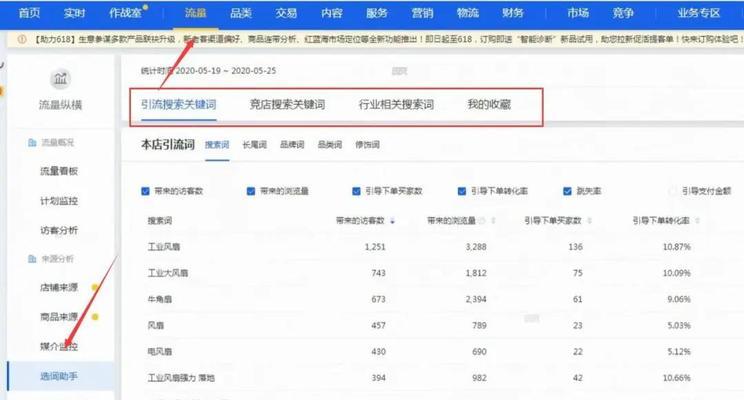Check the 引导支付金额 checkbox
This screenshot has width=744, height=400.
coord(672,191)
